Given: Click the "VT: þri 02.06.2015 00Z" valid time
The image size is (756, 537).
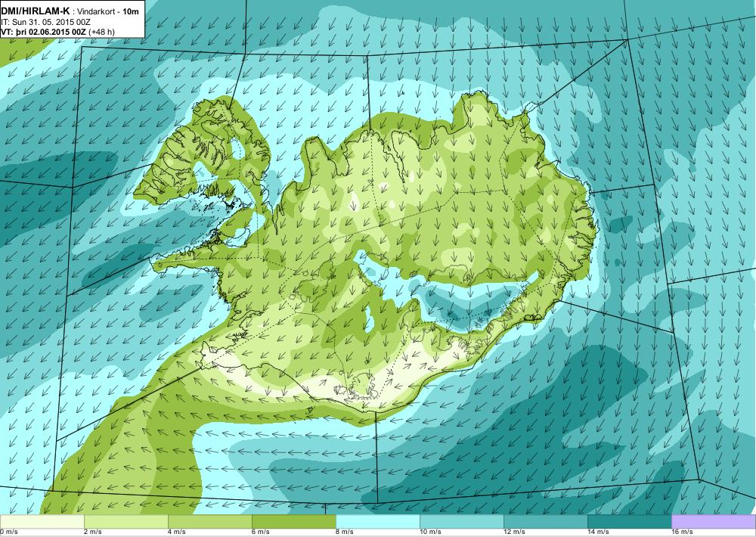Looking at the screenshot, I should pyautogui.click(x=43, y=32).
